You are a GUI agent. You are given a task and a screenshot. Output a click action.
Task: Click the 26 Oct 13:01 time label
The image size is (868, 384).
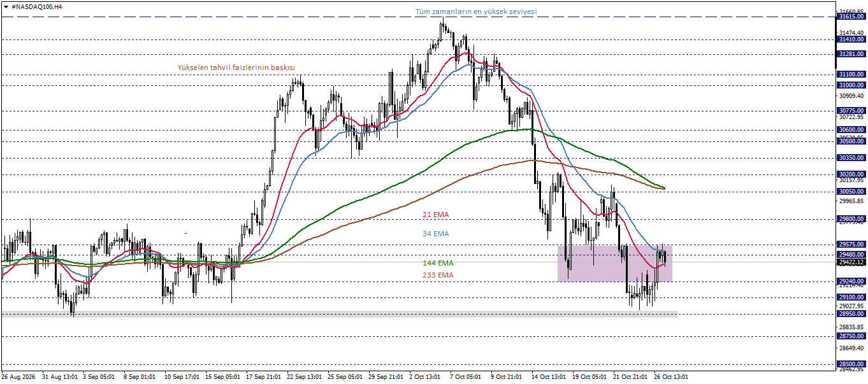[x=671, y=377]
